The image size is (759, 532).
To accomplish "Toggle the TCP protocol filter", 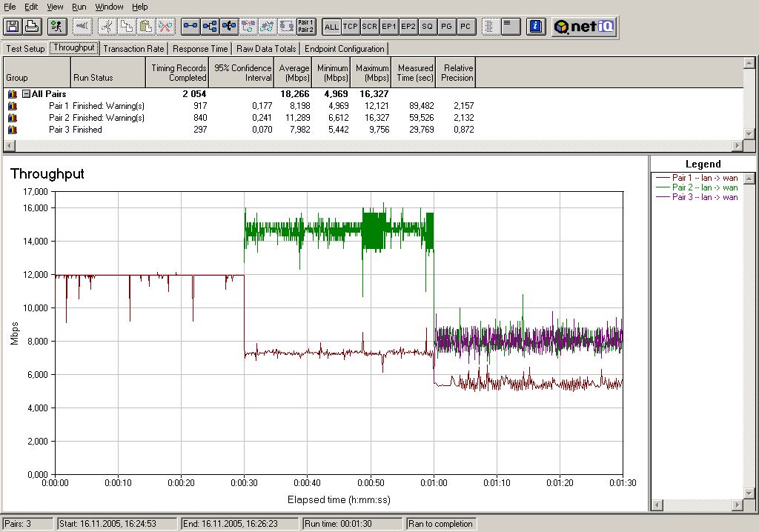I will pyautogui.click(x=351, y=26).
